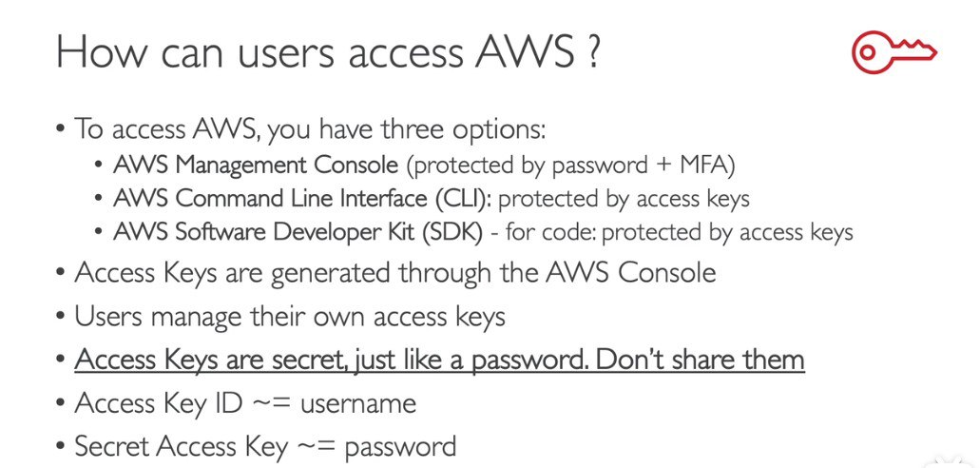Select the underlined 'Access Keys are secret' sentence
This screenshot has height=468, width=980.
pos(439,361)
